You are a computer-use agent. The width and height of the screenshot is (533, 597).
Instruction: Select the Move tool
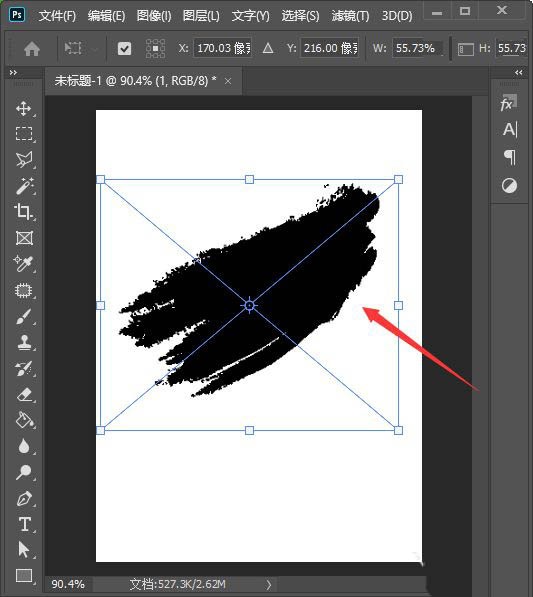click(24, 108)
